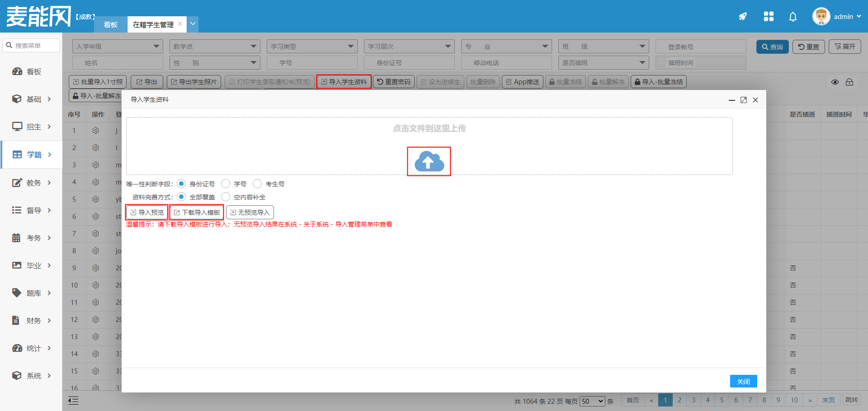Choose 空内容补全 completion mode

226,197
